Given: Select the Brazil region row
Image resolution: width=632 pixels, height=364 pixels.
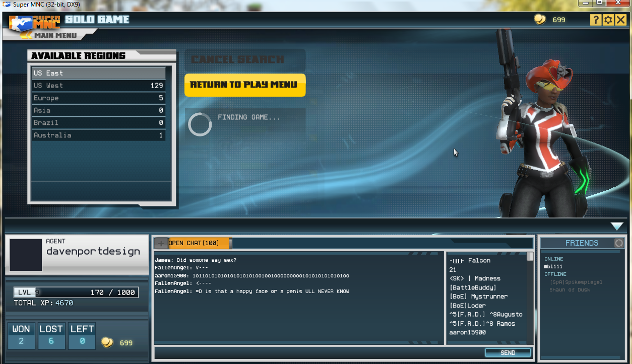Looking at the screenshot, I should coord(99,123).
